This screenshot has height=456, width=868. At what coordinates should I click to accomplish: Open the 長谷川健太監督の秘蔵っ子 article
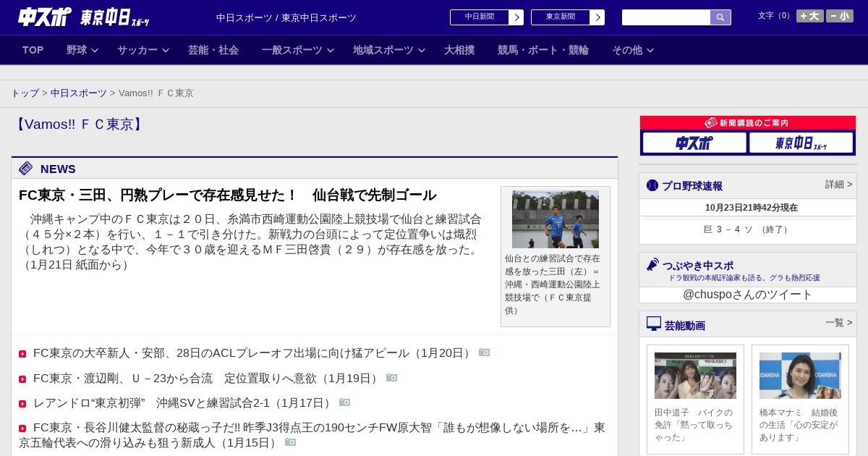point(312,435)
